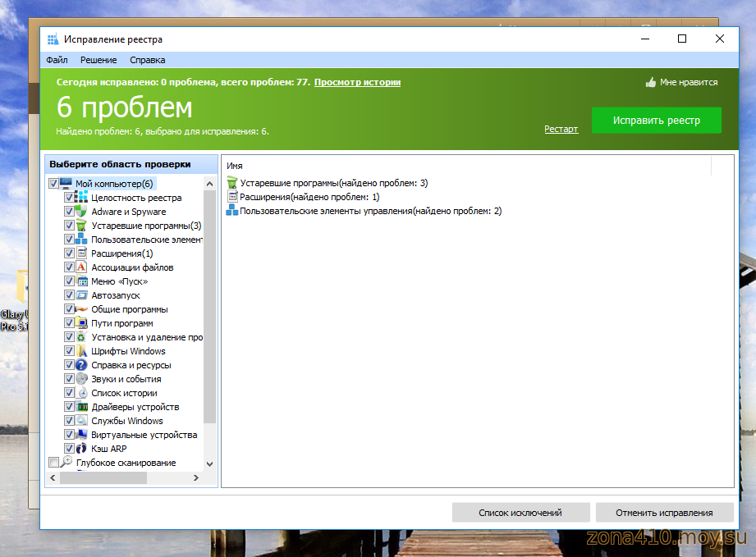Click the Звуки и события icon

pos(81,379)
